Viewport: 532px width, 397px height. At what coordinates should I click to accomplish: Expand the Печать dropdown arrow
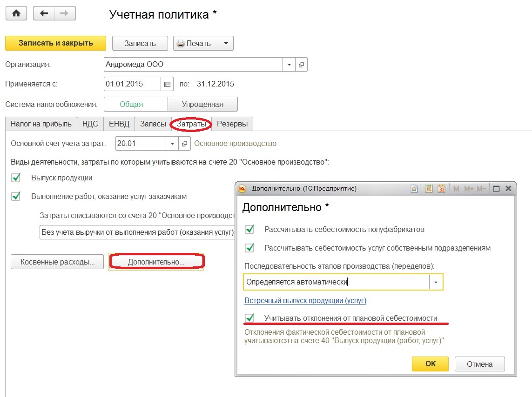(x=226, y=43)
